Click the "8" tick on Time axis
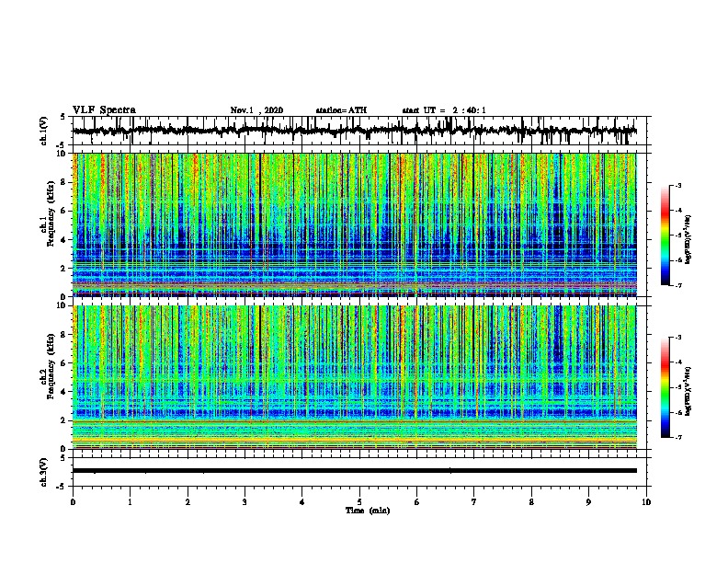This screenshot has width=728, height=563. coord(531,502)
